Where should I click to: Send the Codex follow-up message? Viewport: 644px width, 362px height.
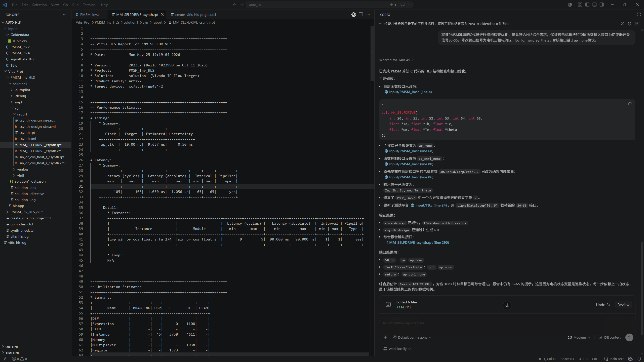pyautogui.click(x=629, y=337)
